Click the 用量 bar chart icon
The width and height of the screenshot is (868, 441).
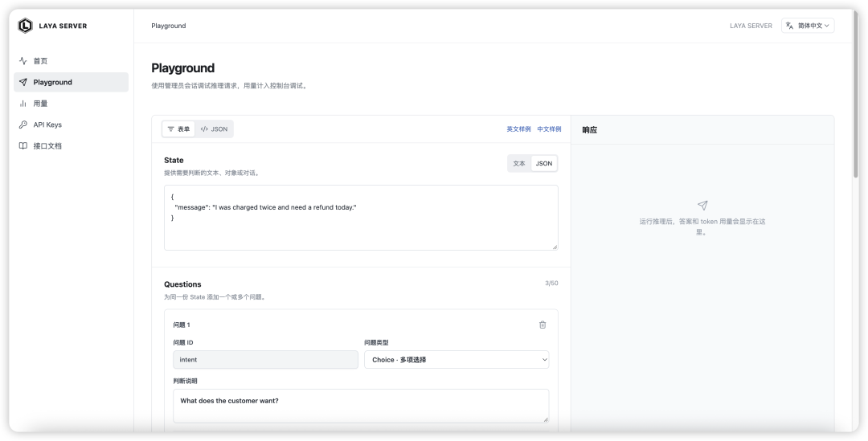tap(23, 104)
